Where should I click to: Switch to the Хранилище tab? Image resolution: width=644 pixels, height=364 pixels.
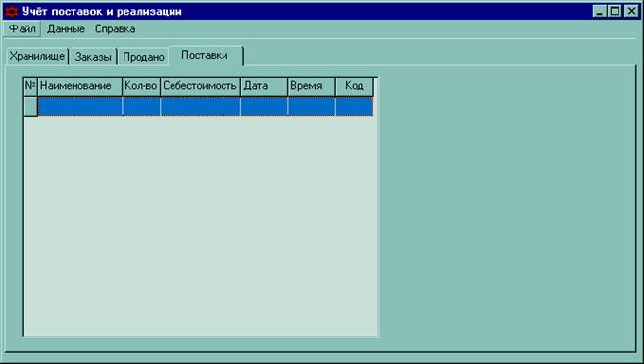[x=37, y=56]
